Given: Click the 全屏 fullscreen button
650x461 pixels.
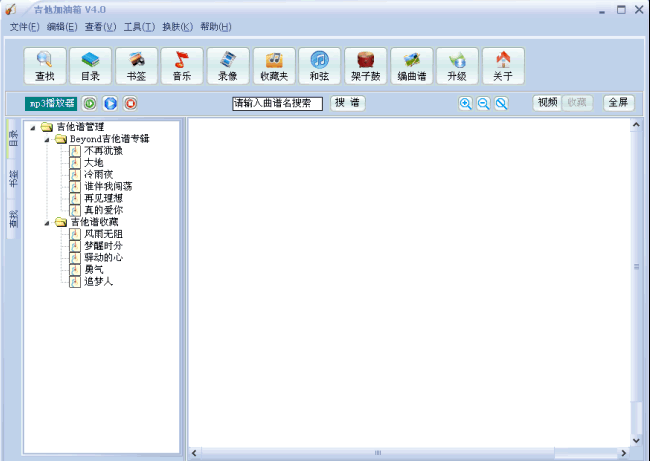Looking at the screenshot, I should coord(618,103).
